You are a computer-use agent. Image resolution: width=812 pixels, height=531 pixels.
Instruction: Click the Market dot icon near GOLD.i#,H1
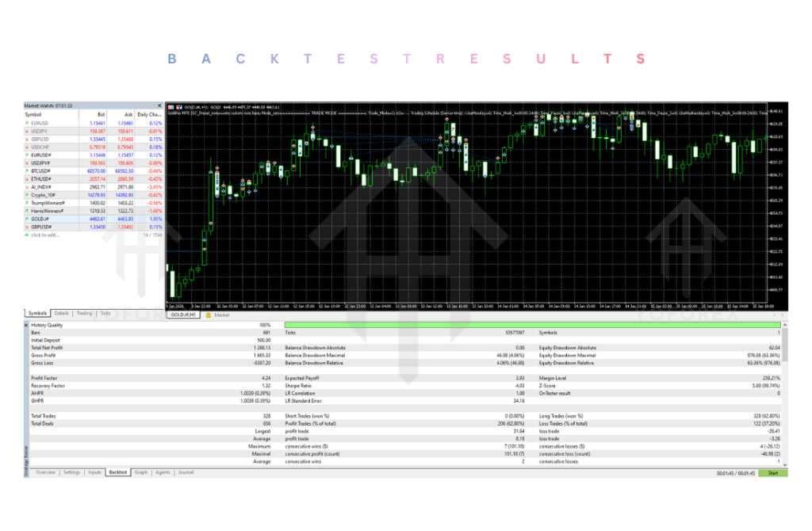click(209, 315)
